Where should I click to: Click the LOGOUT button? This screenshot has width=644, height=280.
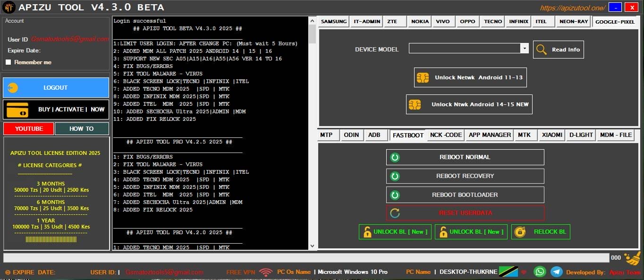coord(56,87)
